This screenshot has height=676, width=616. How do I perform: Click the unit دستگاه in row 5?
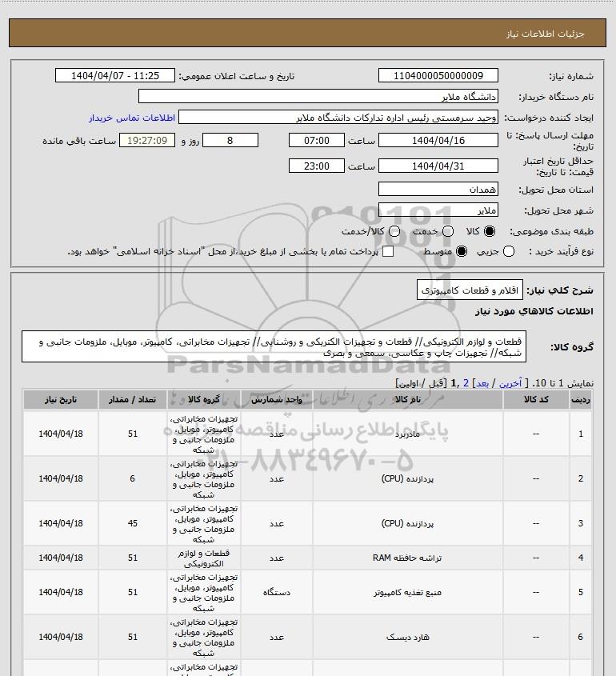pyautogui.click(x=276, y=592)
